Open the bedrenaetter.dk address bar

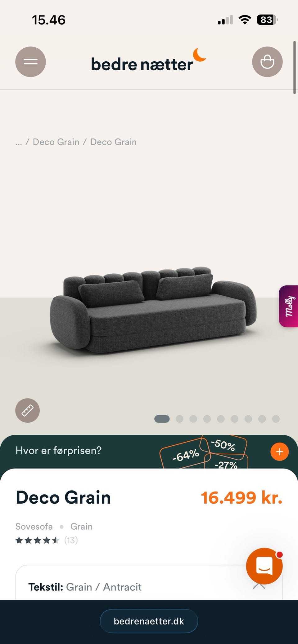(149, 621)
